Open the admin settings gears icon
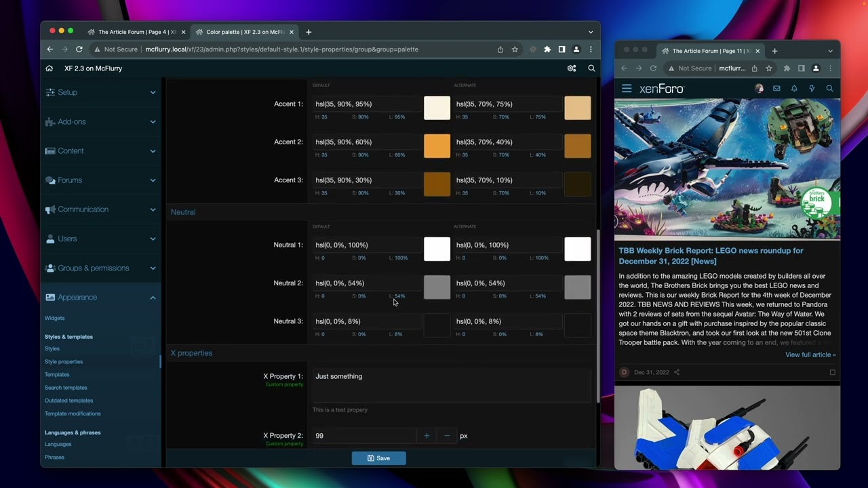868x488 pixels. [572, 68]
